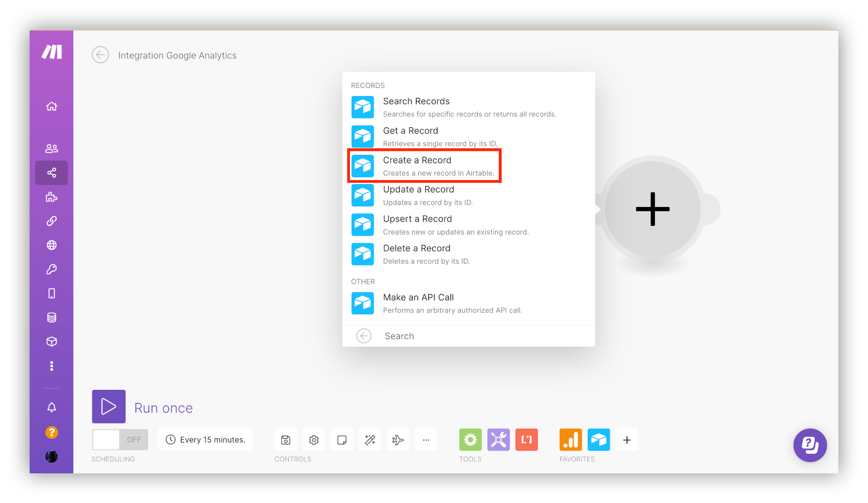Click the large plus module circle
868x503 pixels.
(x=653, y=209)
